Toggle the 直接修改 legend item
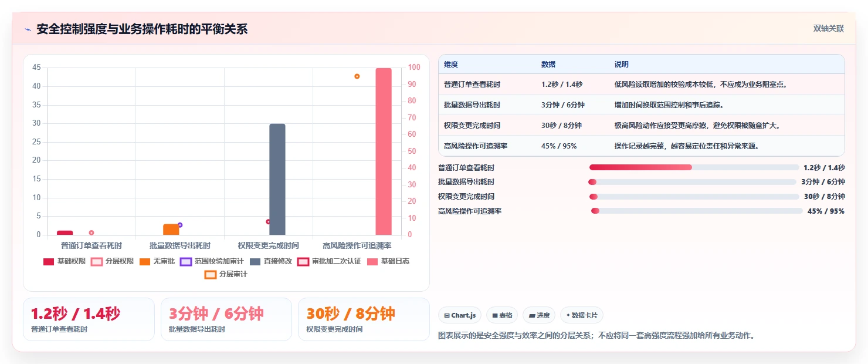The width and height of the screenshot is (868, 364). pyautogui.click(x=271, y=261)
